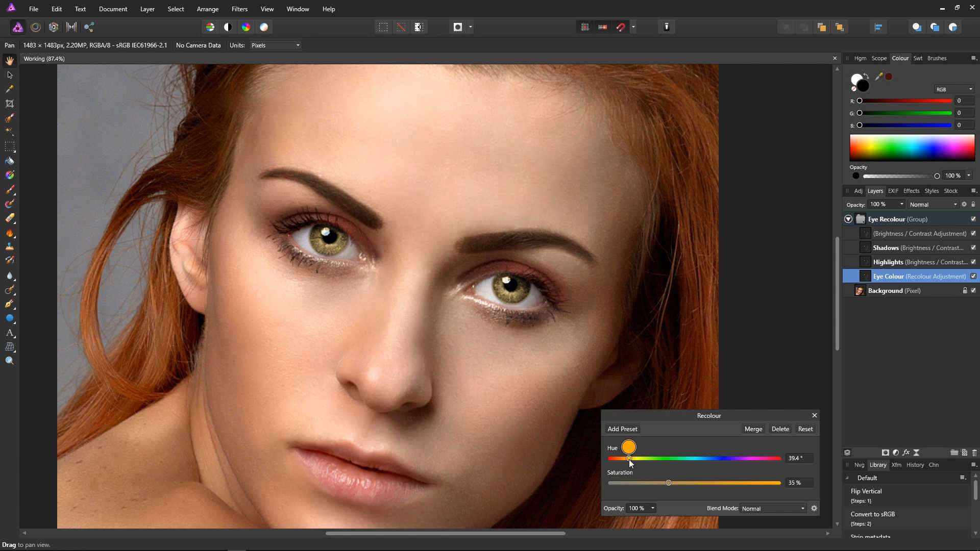
Task: Uncheck the Highlights layer visibility
Action: [x=973, y=262]
